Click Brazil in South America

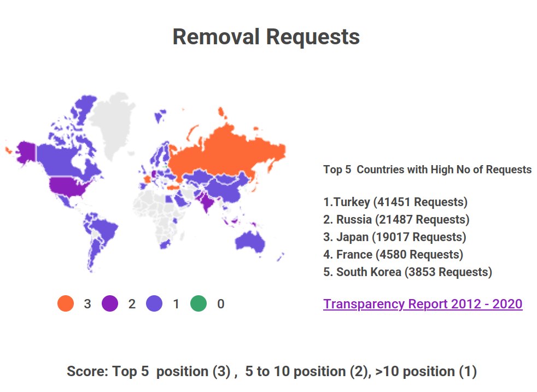pos(104,230)
